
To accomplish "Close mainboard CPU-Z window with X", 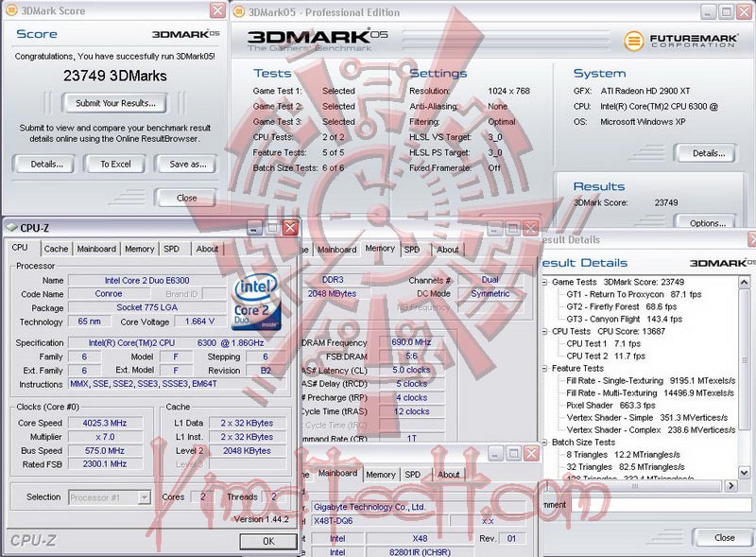I will click(x=531, y=453).
